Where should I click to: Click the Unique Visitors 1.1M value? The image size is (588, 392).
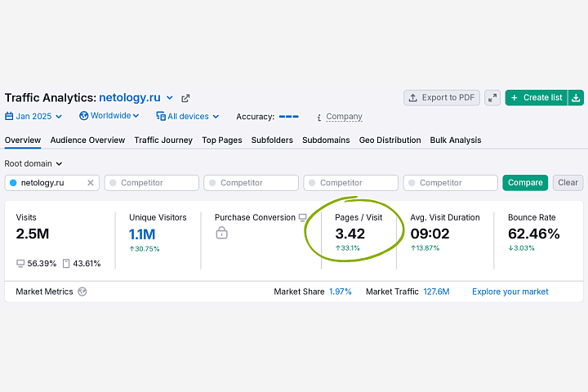point(142,234)
